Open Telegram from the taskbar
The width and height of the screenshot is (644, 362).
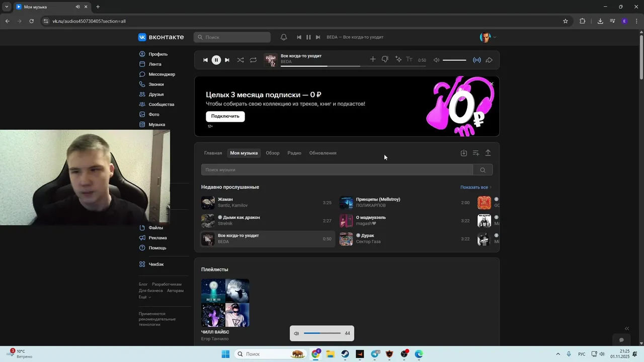[375, 354]
